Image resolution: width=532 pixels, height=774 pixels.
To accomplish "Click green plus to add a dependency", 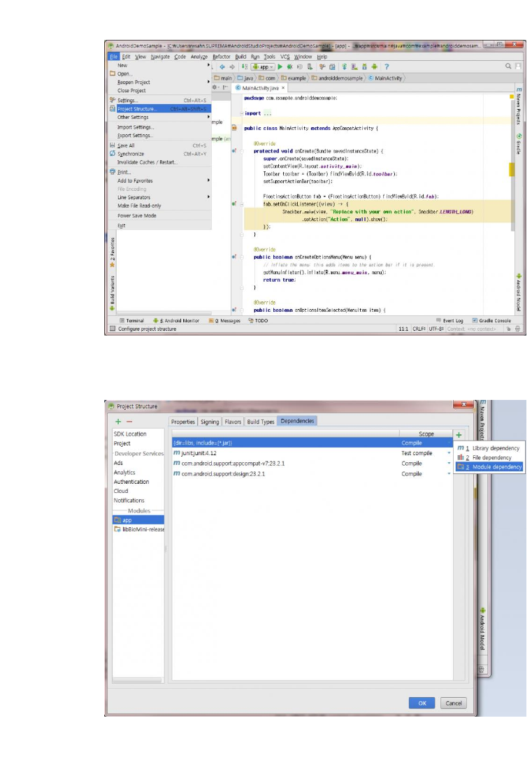I will click(x=459, y=435).
